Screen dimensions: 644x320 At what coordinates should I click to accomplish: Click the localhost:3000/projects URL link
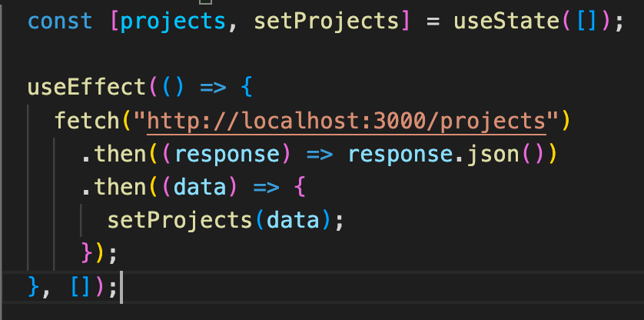(347, 121)
